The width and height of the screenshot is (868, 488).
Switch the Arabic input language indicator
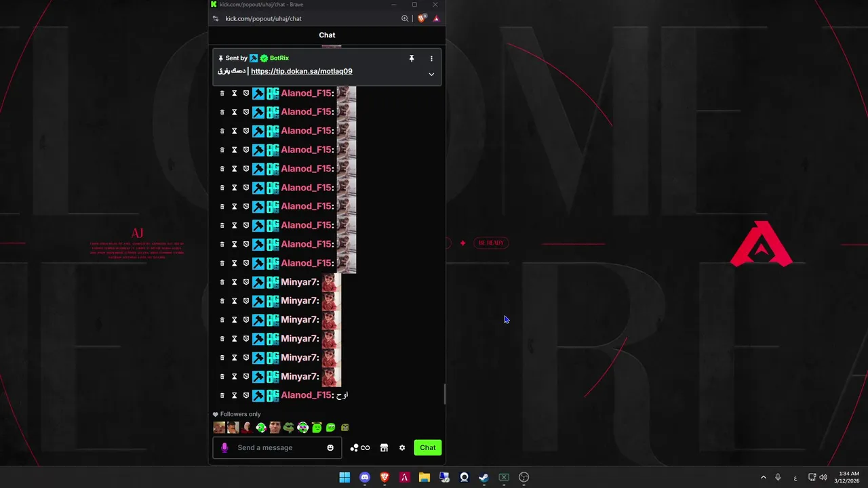tap(795, 478)
